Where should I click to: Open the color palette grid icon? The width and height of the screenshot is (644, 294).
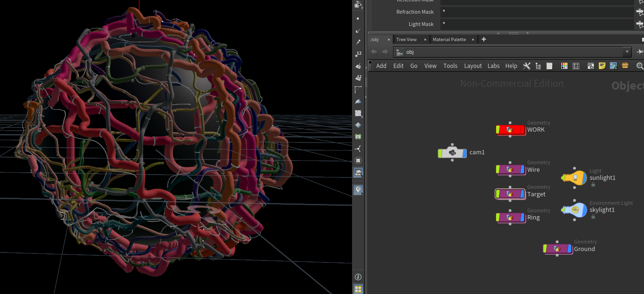click(564, 66)
